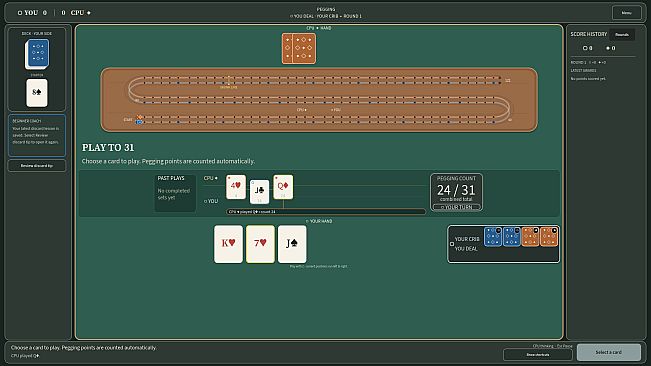The width and height of the screenshot is (651, 366).
Task: Click the second blue crib card
Action: click(x=512, y=237)
